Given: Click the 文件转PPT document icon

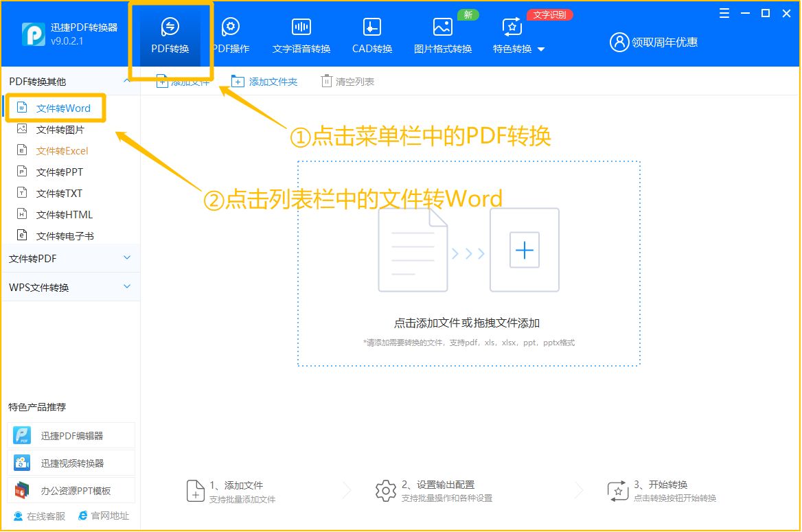Looking at the screenshot, I should (22, 171).
